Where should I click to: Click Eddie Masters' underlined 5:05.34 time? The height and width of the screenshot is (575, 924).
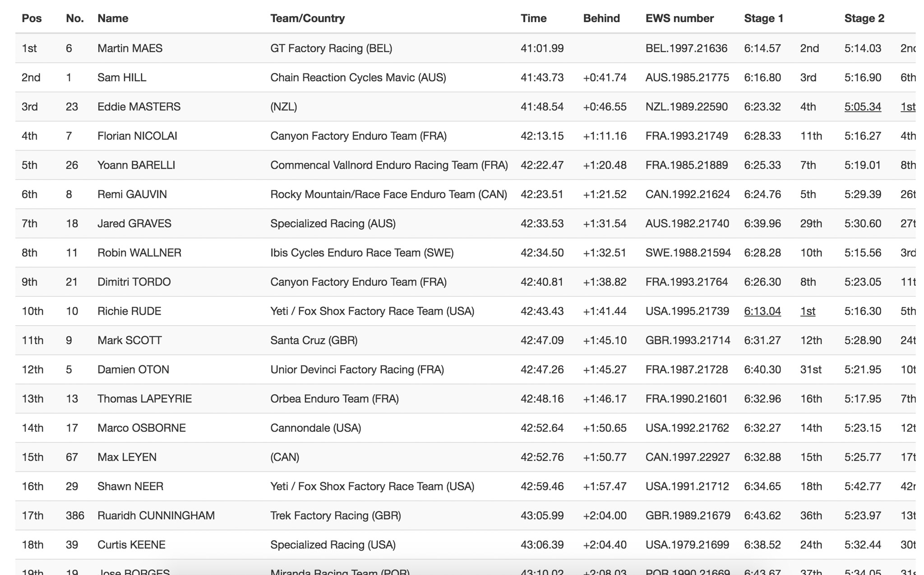click(x=862, y=107)
